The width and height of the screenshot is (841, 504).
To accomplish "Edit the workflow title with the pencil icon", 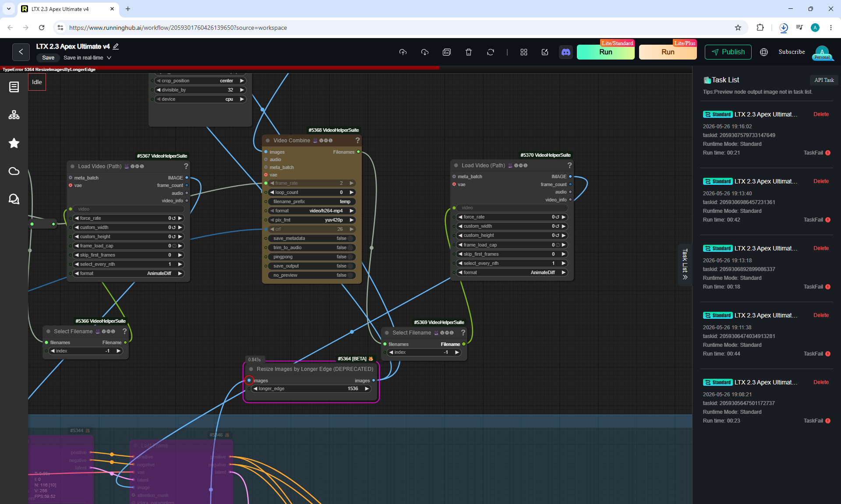I will click(x=116, y=46).
